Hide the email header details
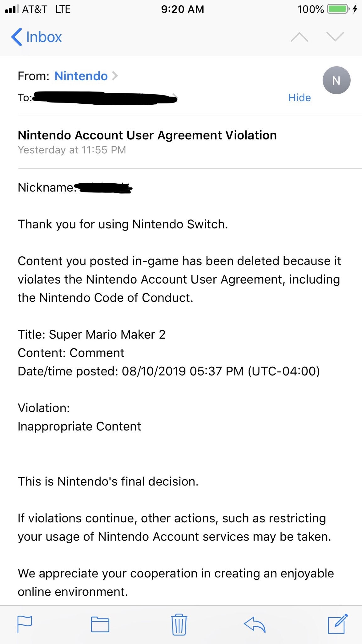Screen dimensions: 362x644 point(299,97)
